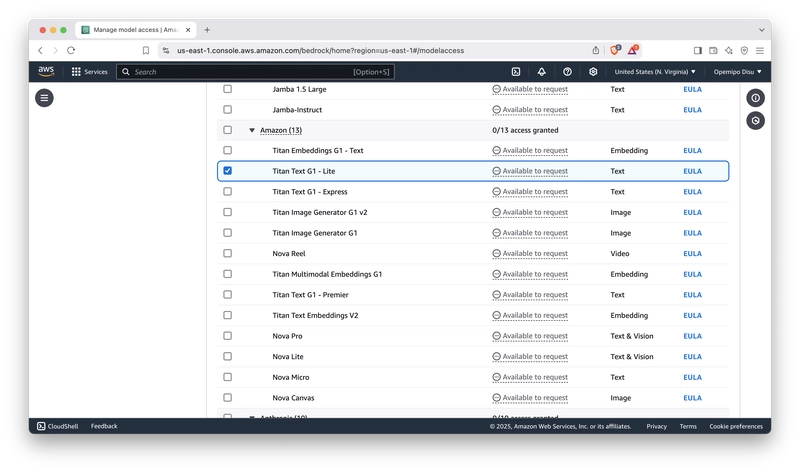The image size is (800, 472).
Task: Open the AWS help question mark icon
Action: coord(567,72)
